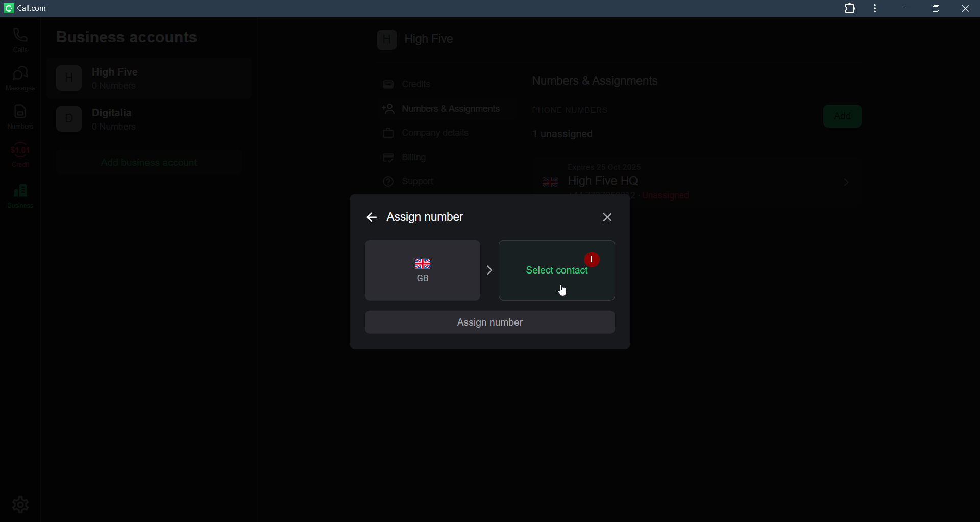The image size is (980, 522).
Task: Open the Numbers section in sidebar
Action: point(20,117)
